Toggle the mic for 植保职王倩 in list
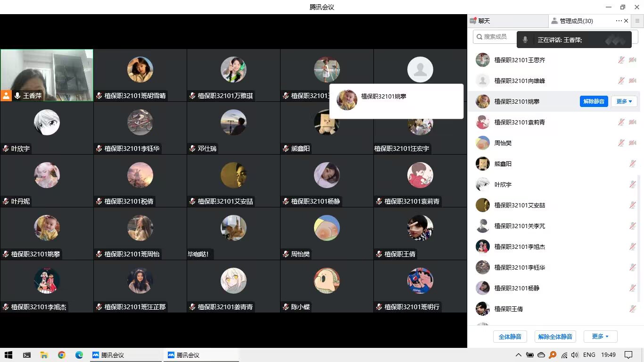This screenshot has width=644, height=362. (x=632, y=309)
